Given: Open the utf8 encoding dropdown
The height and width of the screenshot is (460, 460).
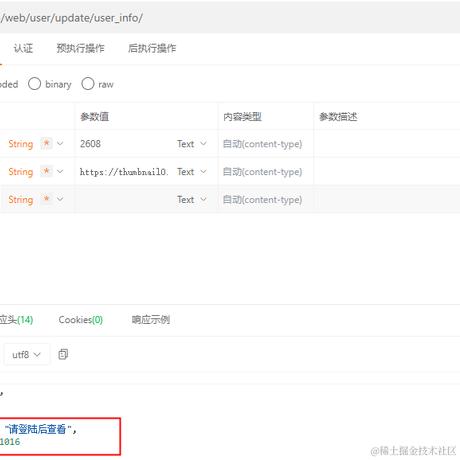Looking at the screenshot, I should [x=27, y=354].
